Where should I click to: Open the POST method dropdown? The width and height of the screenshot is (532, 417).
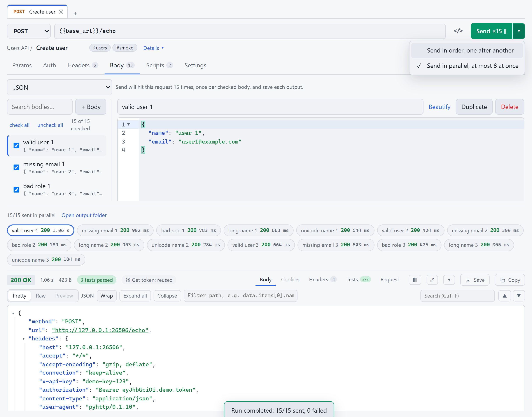click(x=29, y=31)
